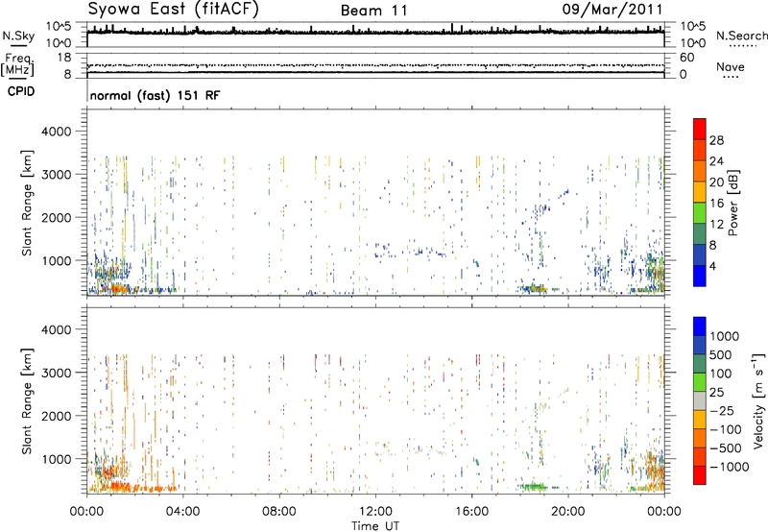Click the '4000' label on power panel axis
The width and height of the screenshot is (768, 532).
pyautogui.click(x=56, y=132)
